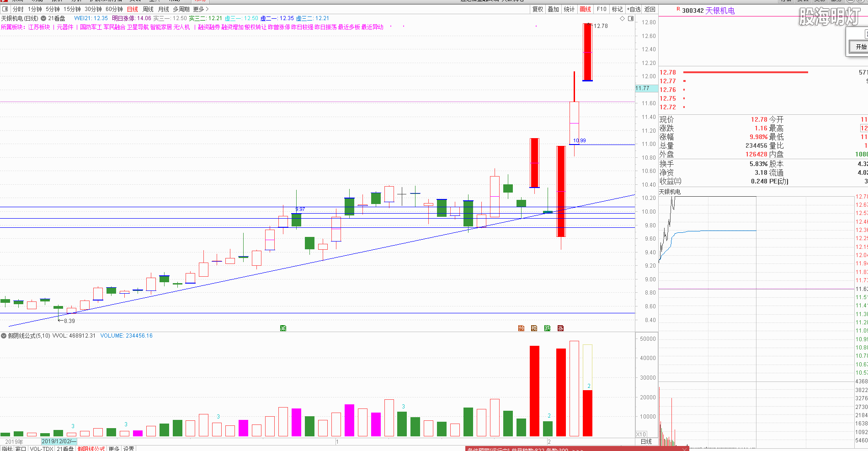
Task: Click the 日线 label below the price axis
Action: (646, 441)
